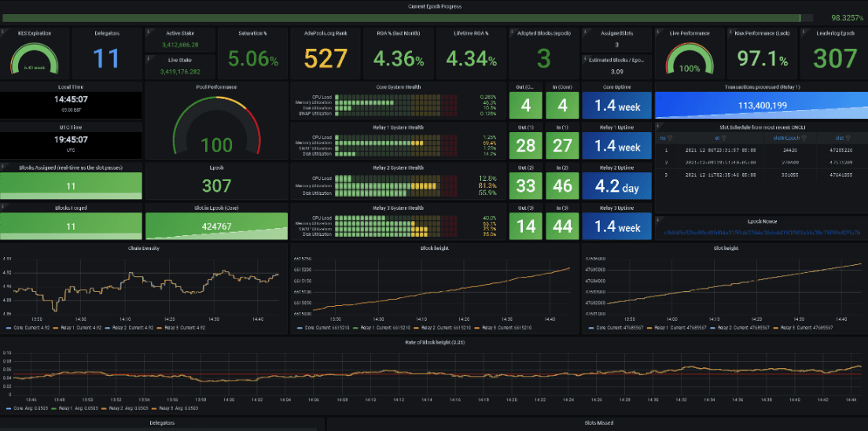Click info icon on AssignedSlots panel

pos(584,30)
